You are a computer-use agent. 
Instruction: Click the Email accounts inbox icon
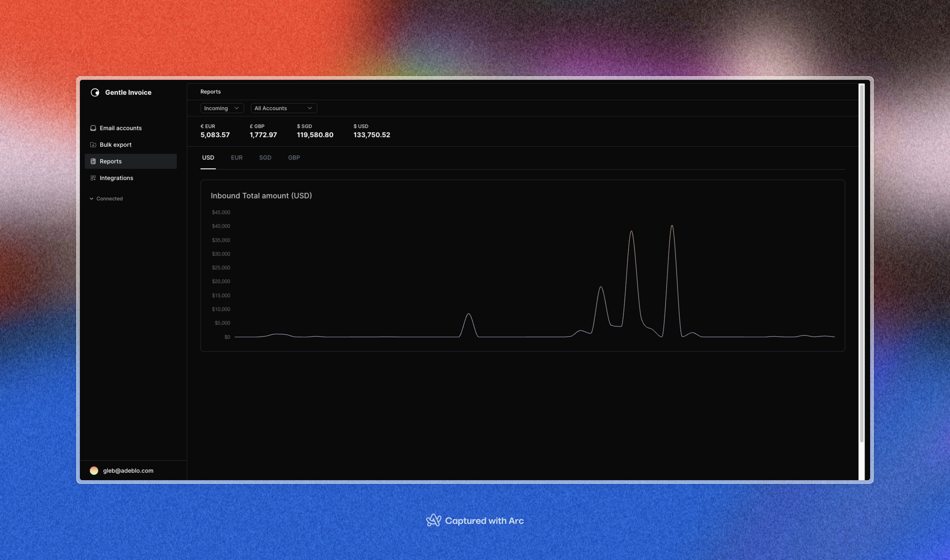pyautogui.click(x=93, y=128)
